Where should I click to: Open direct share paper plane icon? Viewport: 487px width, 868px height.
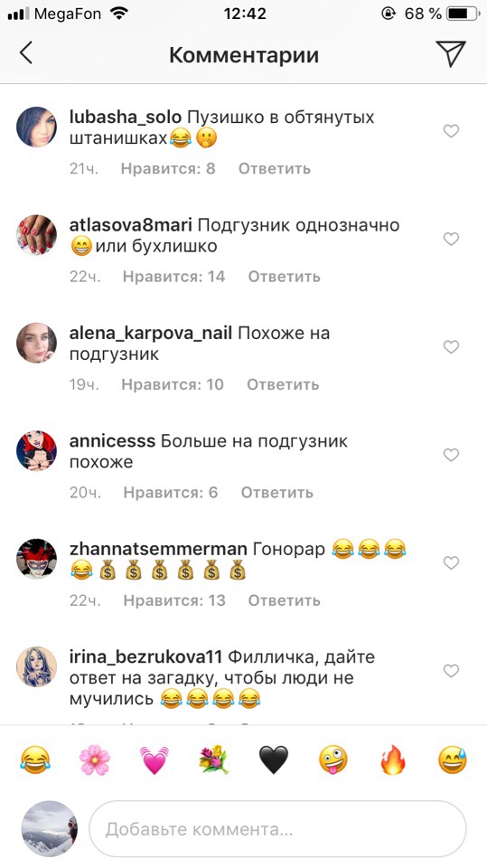(451, 53)
